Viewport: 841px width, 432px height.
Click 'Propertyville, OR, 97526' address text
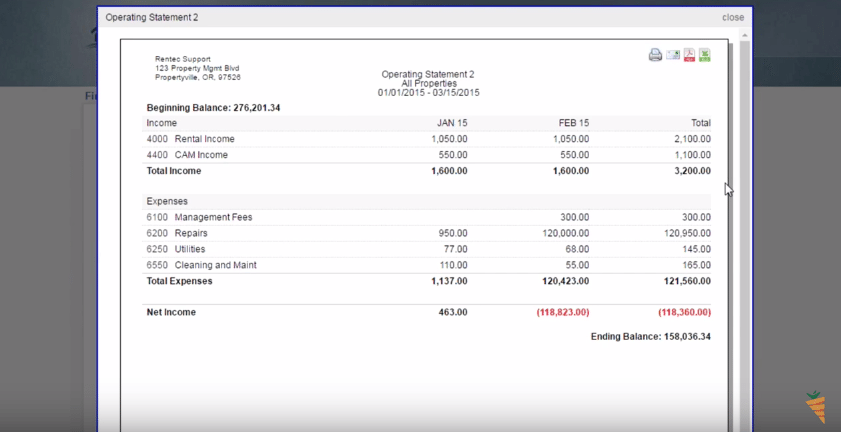point(198,77)
